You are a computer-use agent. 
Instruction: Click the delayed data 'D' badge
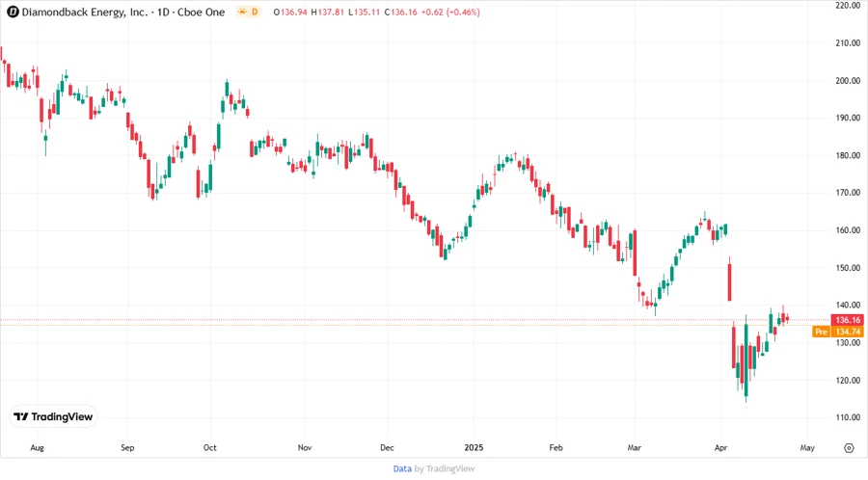[x=256, y=12]
